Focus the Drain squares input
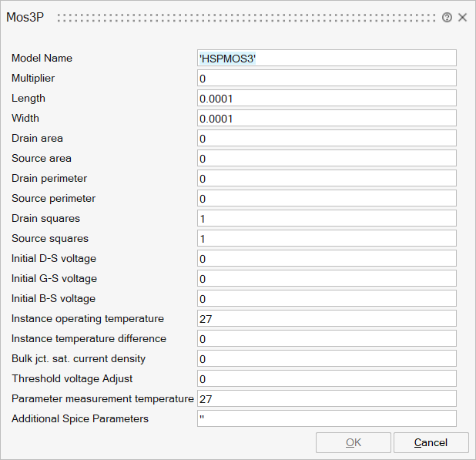476x460 pixels. click(327, 218)
